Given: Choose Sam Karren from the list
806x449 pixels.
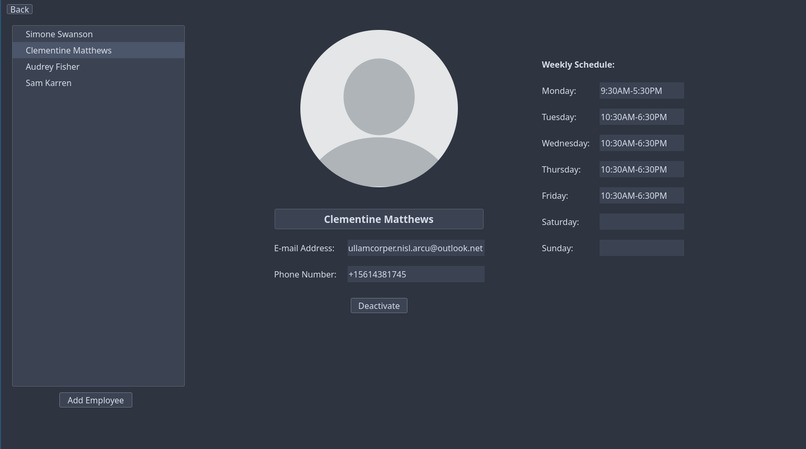Looking at the screenshot, I should (98, 83).
